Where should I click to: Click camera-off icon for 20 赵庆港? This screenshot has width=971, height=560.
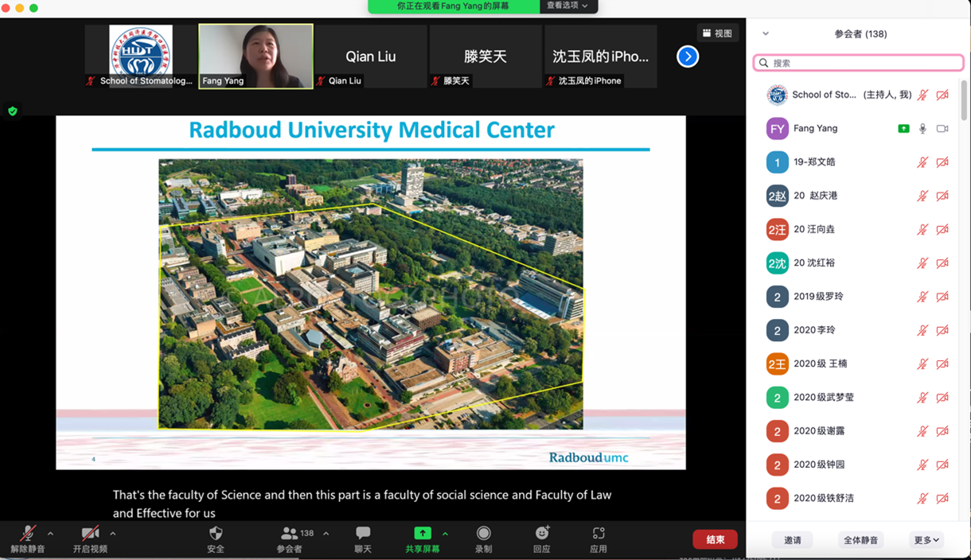[942, 196]
